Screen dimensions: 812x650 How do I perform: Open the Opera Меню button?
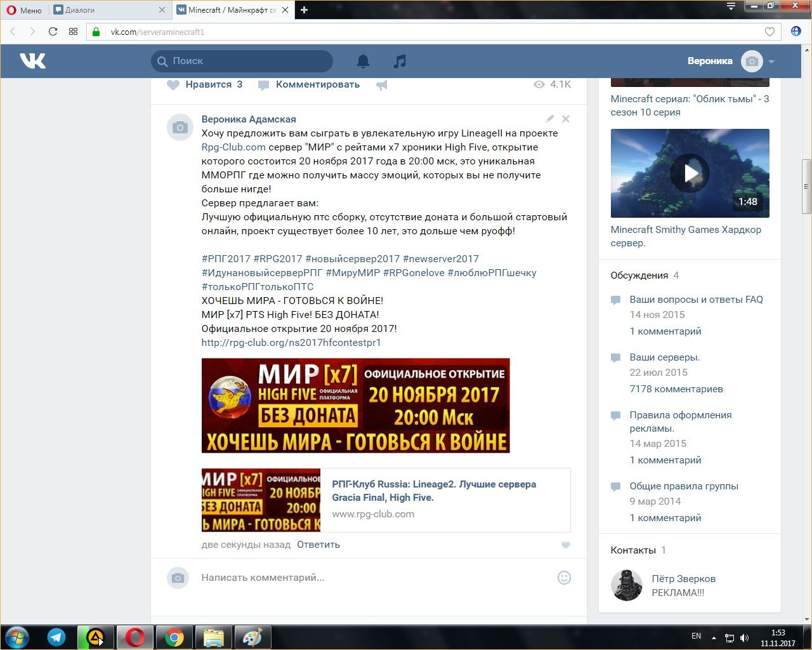[x=24, y=10]
